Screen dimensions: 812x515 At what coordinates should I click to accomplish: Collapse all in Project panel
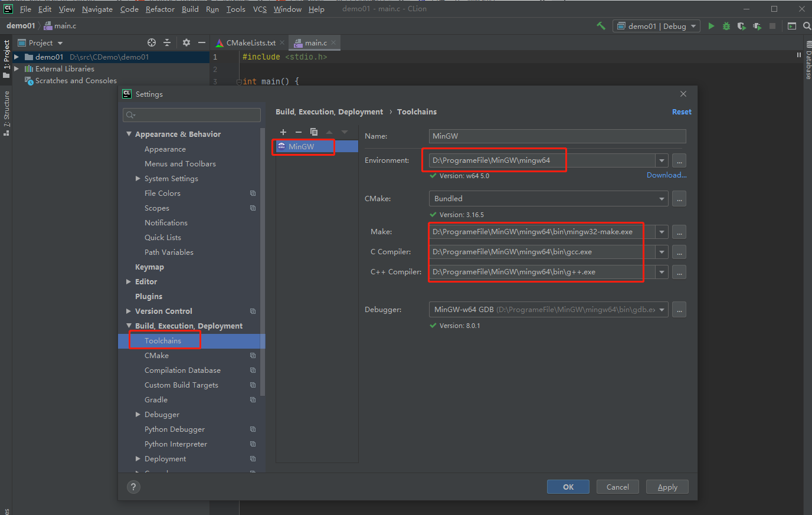[167, 42]
